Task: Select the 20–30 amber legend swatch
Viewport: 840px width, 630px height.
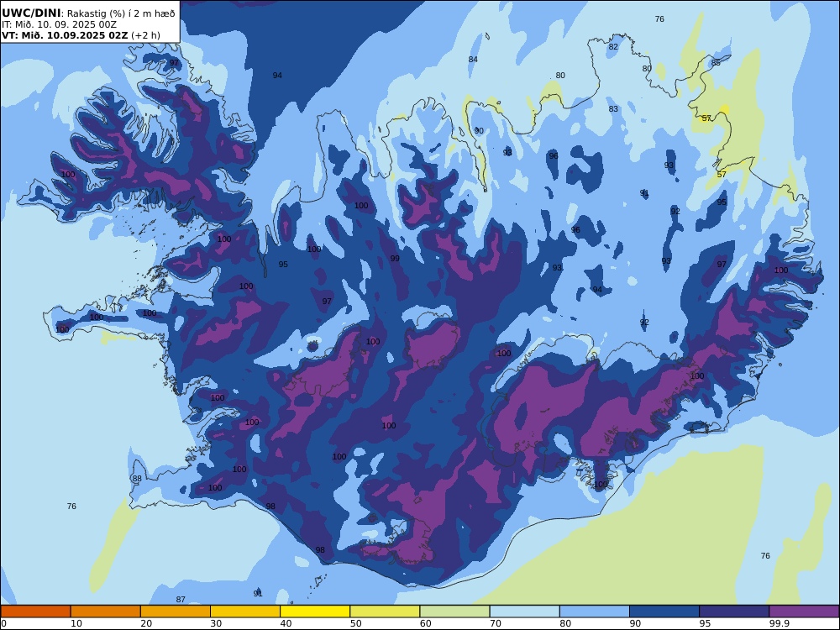Action: 176,612
